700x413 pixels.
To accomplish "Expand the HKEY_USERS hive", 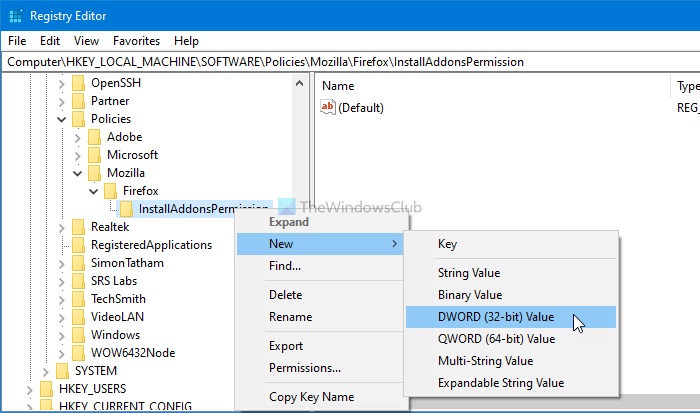I will point(29,390).
